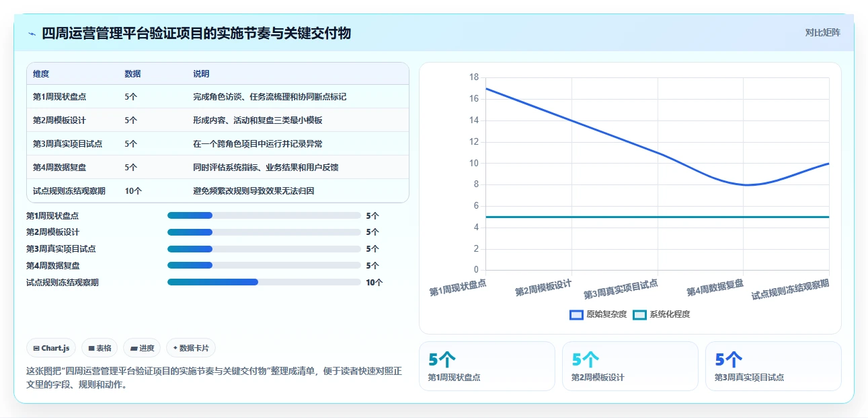This screenshot has height=418, width=868.
Task: Select the 进度 tag chip
Action: click(x=142, y=348)
